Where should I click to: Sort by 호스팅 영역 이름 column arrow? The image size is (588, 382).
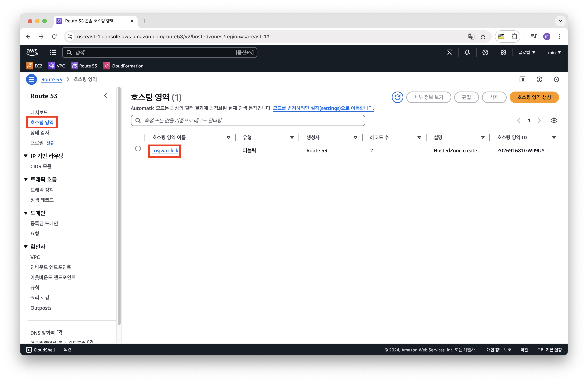(228, 137)
